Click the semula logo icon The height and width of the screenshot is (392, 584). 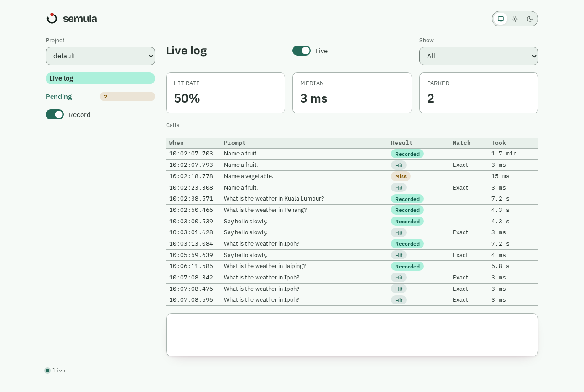pyautogui.click(x=52, y=18)
